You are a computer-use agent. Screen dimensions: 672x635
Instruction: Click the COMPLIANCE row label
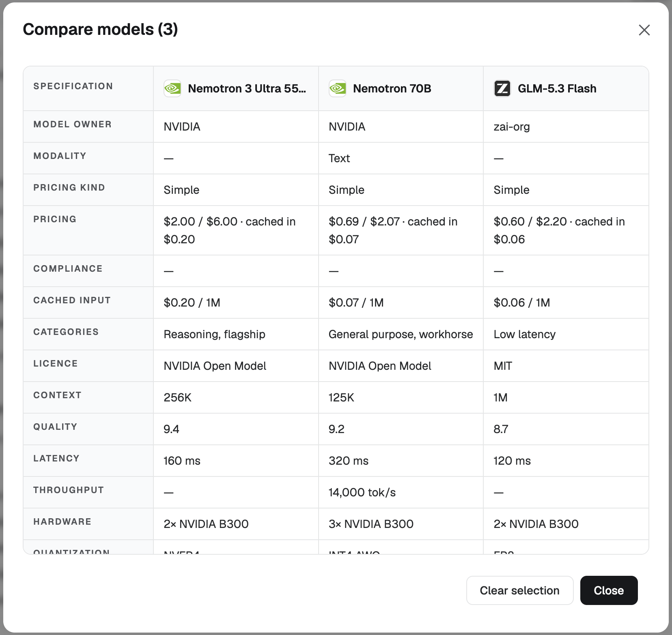(x=68, y=269)
